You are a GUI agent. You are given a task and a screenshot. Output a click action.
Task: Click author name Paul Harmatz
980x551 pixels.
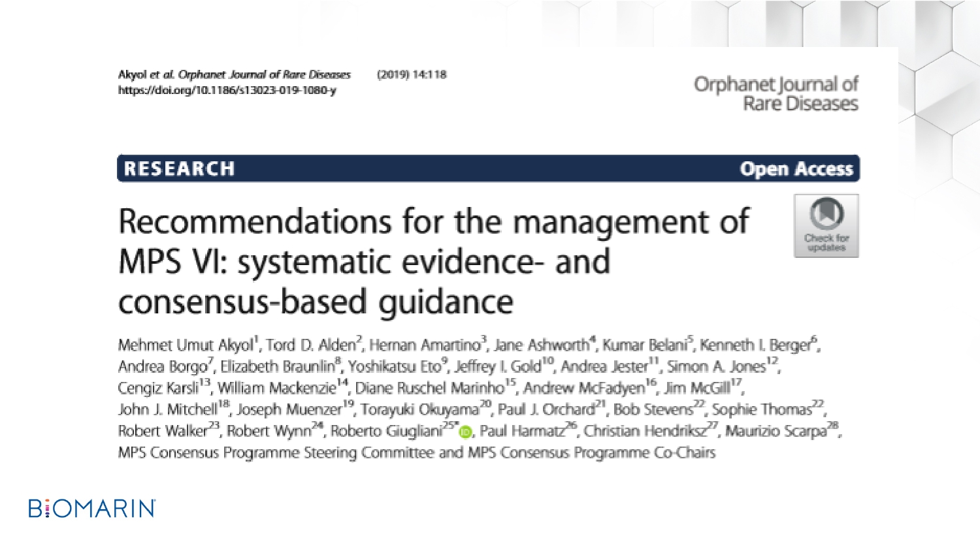click(x=523, y=432)
